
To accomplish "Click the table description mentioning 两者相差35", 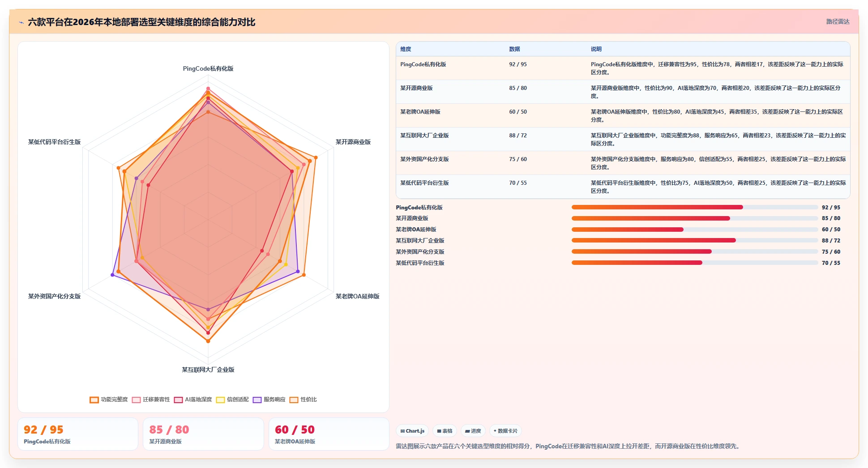I will point(717,116).
